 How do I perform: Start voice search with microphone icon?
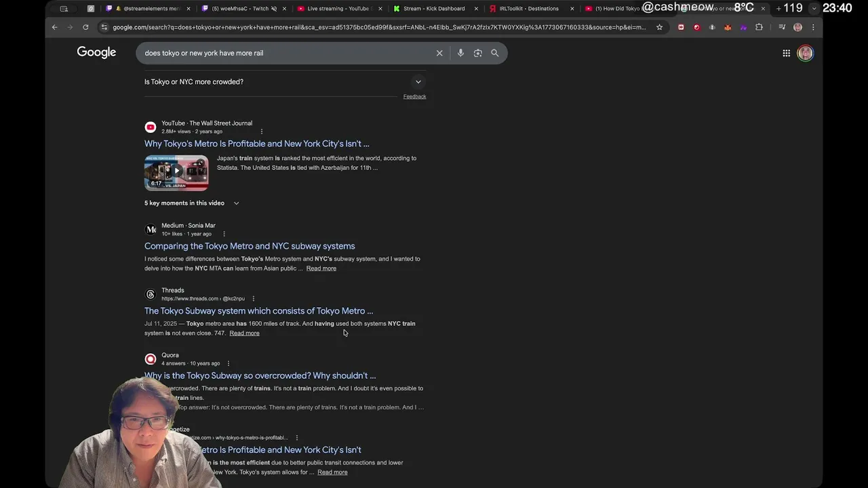(460, 53)
